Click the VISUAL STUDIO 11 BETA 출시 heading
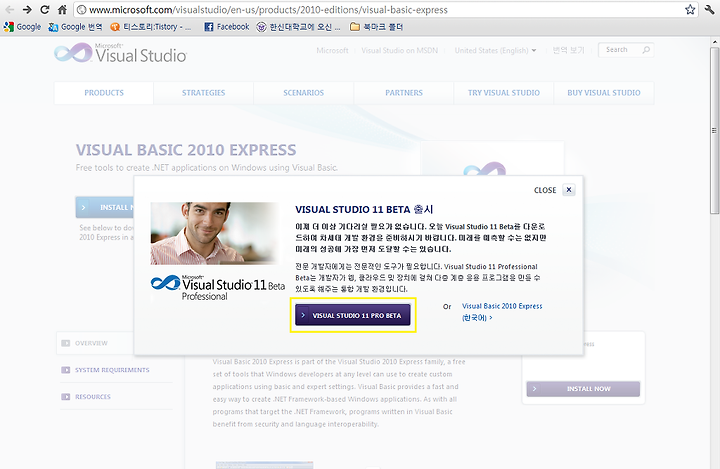The width and height of the screenshot is (720, 469). [x=364, y=209]
